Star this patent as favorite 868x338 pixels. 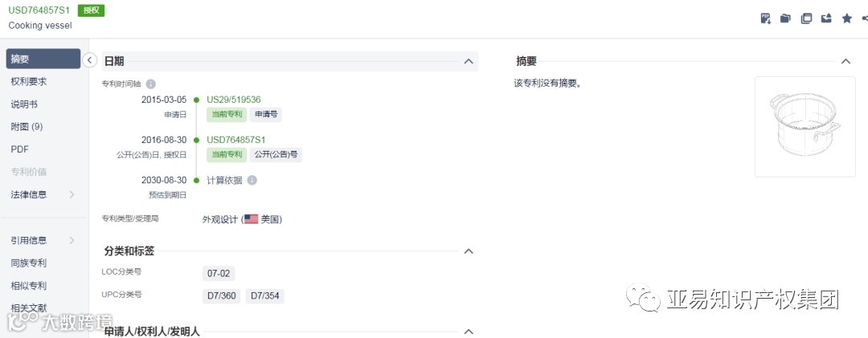[847, 18]
